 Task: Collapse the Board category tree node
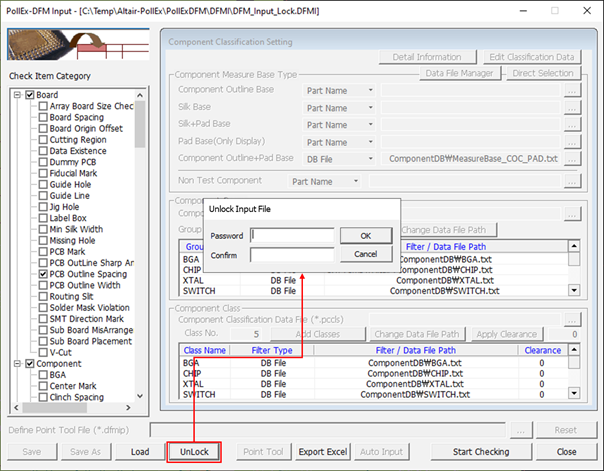click(15, 95)
